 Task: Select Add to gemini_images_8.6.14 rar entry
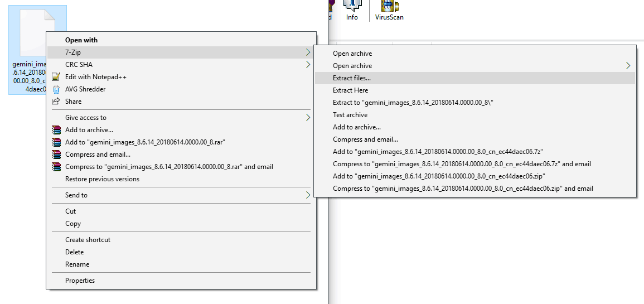coord(181,142)
